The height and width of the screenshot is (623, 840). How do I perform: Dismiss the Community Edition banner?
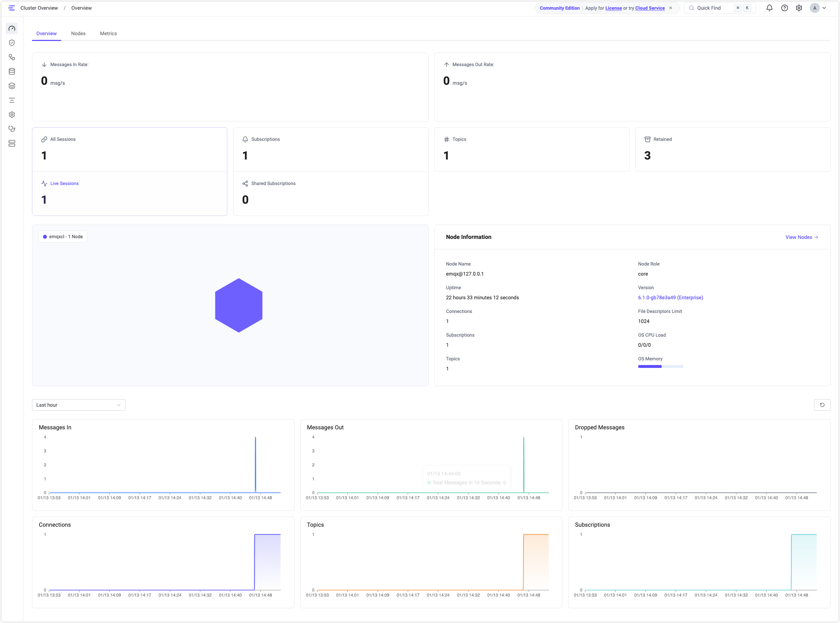(671, 8)
